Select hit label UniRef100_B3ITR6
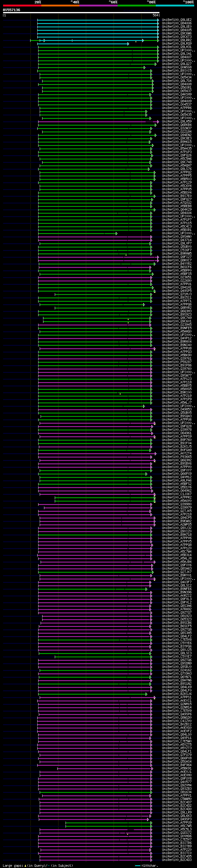The image size is (197, 868). click(x=177, y=843)
